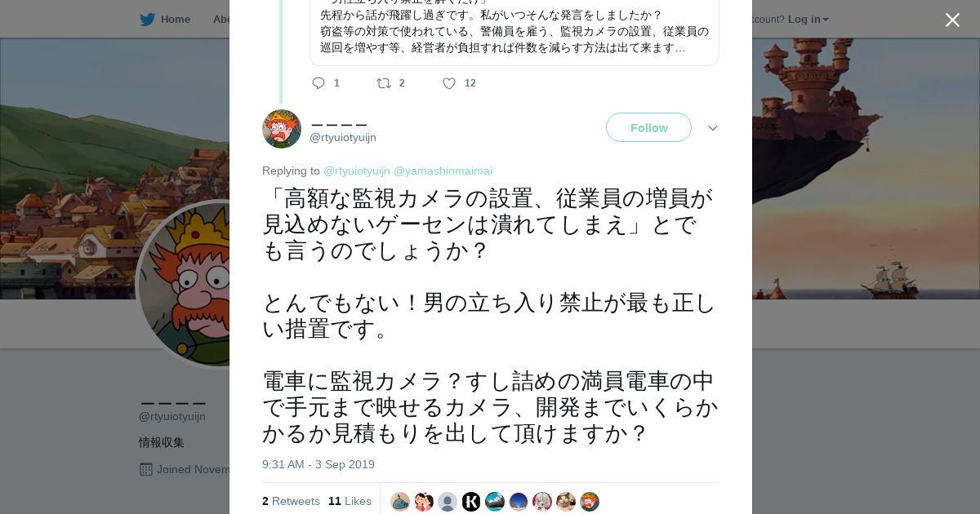
Task: Follow the @rtyuiotyuijn account
Action: coord(648,127)
